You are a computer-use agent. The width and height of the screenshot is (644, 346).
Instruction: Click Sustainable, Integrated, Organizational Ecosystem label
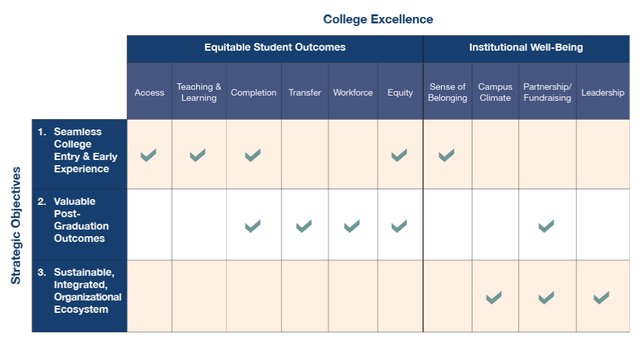tap(86, 291)
